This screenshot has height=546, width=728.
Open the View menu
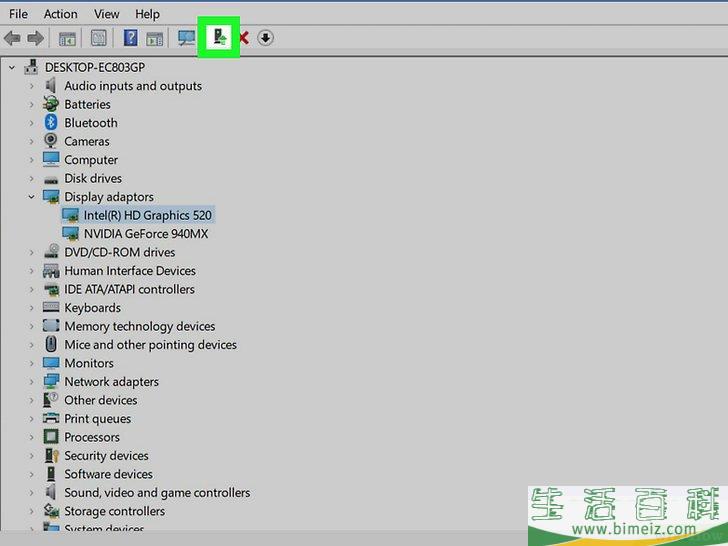tap(106, 14)
